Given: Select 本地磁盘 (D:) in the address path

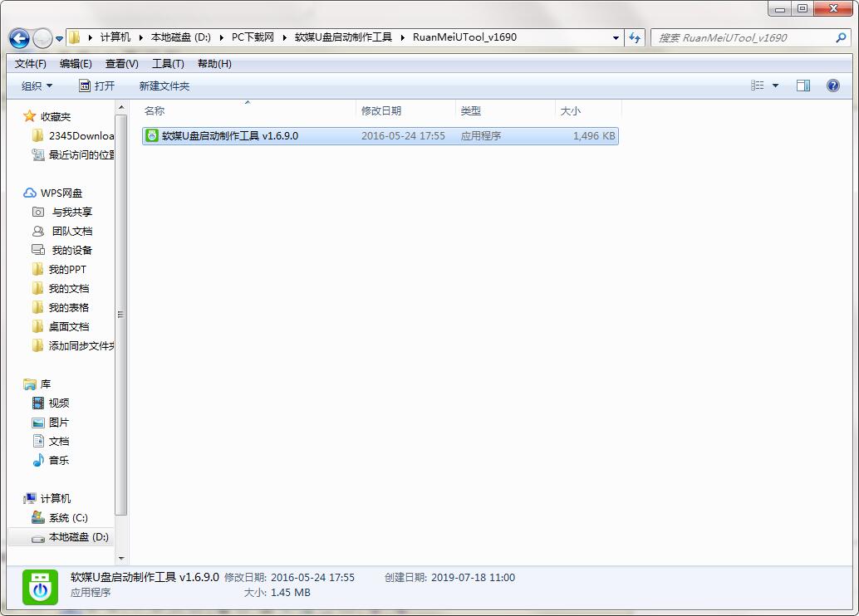Looking at the screenshot, I should [x=181, y=37].
